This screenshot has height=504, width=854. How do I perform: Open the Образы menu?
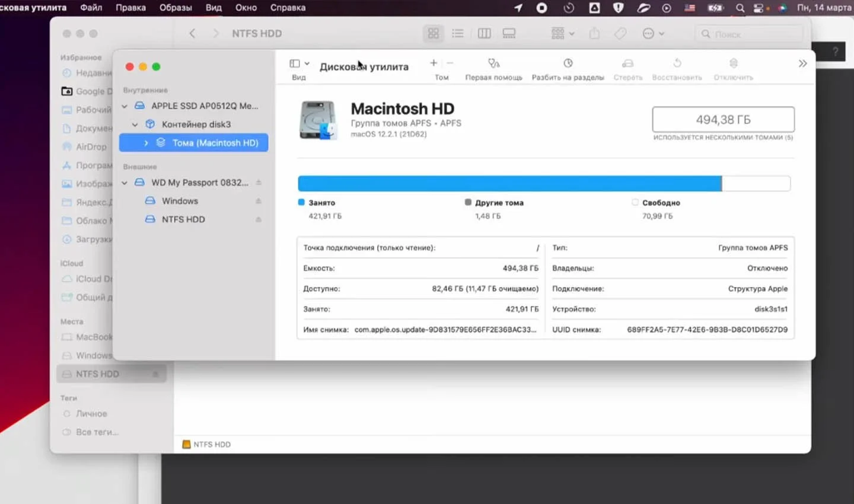(x=176, y=8)
